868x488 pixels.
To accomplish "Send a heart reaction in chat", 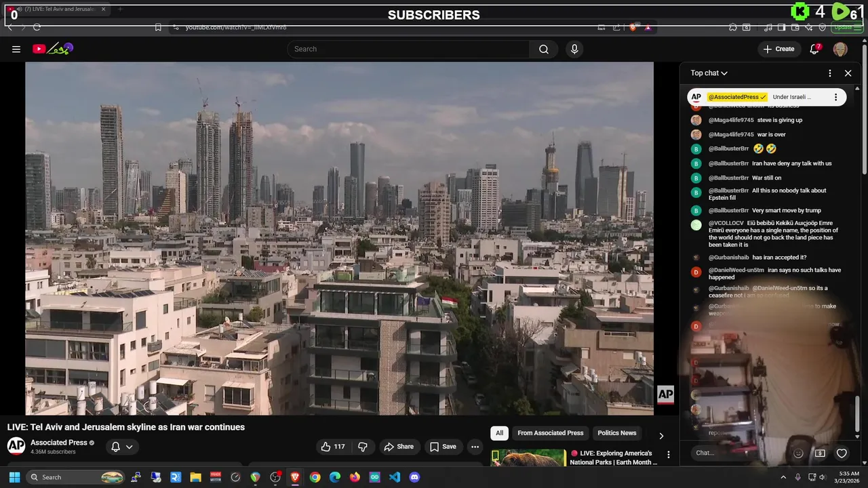I will tap(842, 453).
